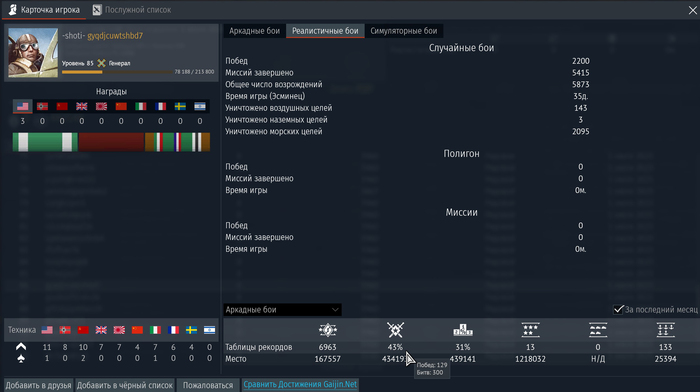Switch to Послужной список tab
The height and width of the screenshot is (392, 700).
pos(132,10)
